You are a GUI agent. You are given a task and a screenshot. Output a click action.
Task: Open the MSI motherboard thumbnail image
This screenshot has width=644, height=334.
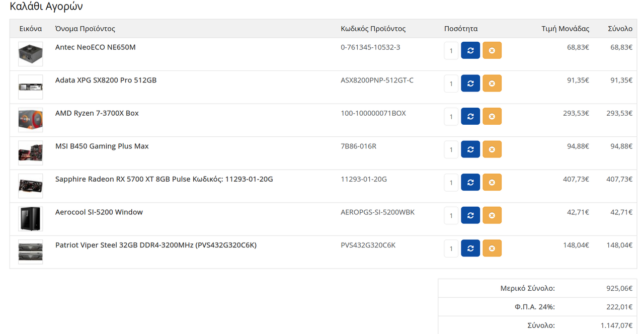click(30, 153)
